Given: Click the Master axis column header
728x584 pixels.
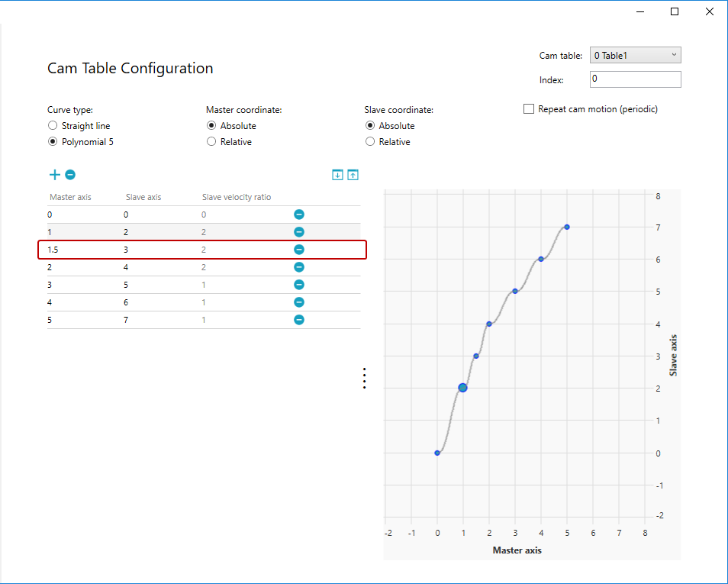Looking at the screenshot, I should pyautogui.click(x=70, y=197).
